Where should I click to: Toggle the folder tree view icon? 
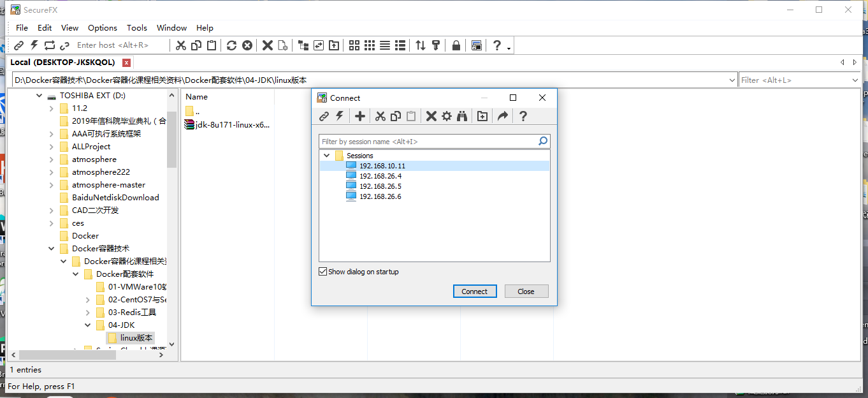point(303,45)
